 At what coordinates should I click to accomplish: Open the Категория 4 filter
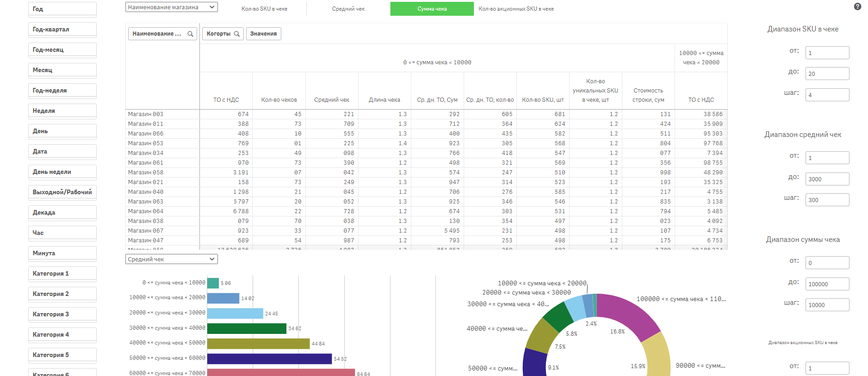click(x=62, y=335)
